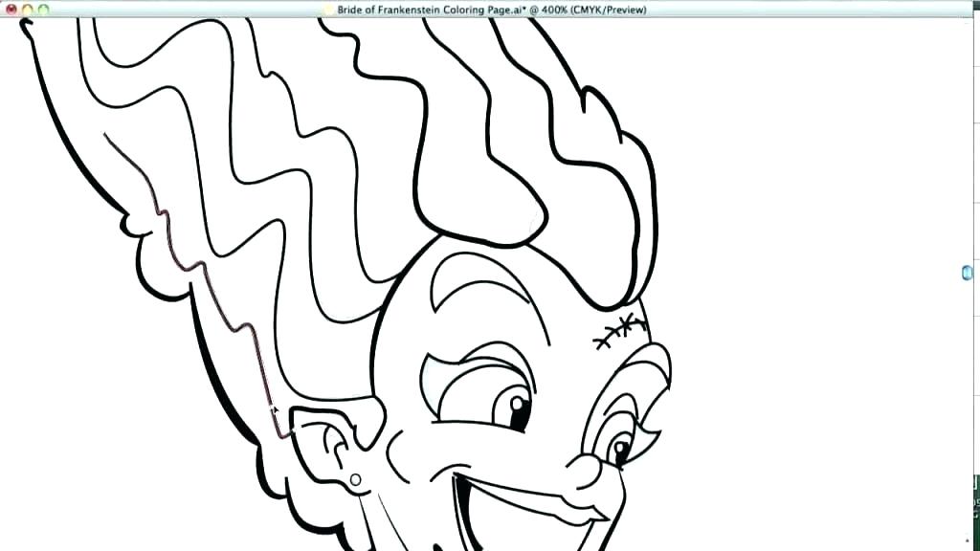Close the document window with the red button
980x551 pixels.
coord(11,10)
